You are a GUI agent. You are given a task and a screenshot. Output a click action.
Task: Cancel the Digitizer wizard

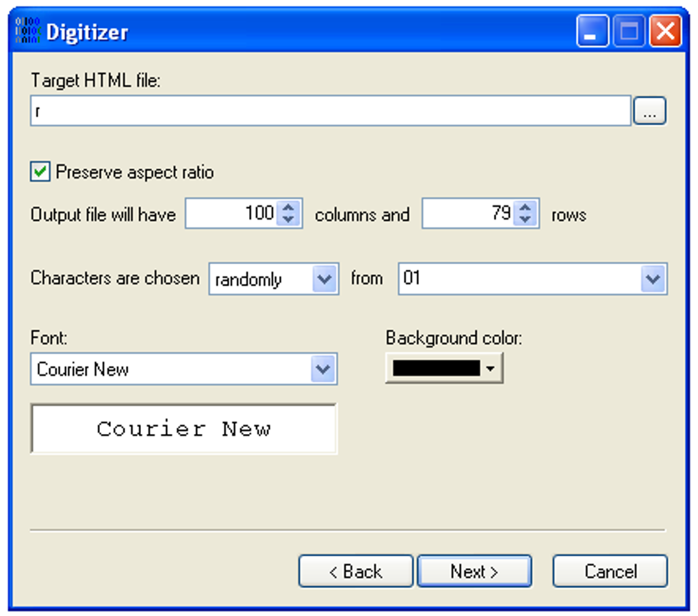[x=609, y=571]
